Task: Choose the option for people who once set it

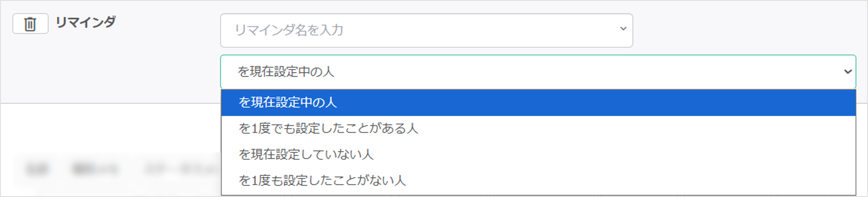Action: [328, 129]
